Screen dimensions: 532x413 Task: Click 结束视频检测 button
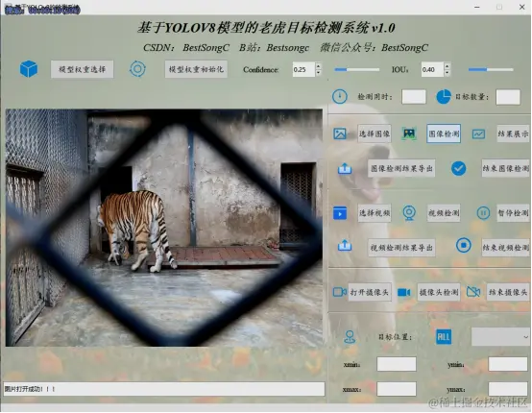click(x=505, y=248)
